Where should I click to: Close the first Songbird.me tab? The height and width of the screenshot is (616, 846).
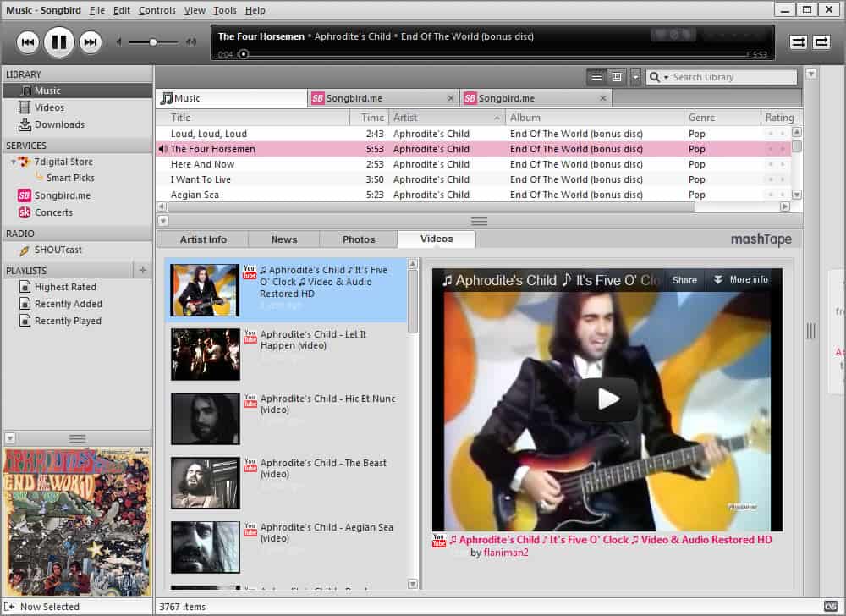(x=451, y=98)
